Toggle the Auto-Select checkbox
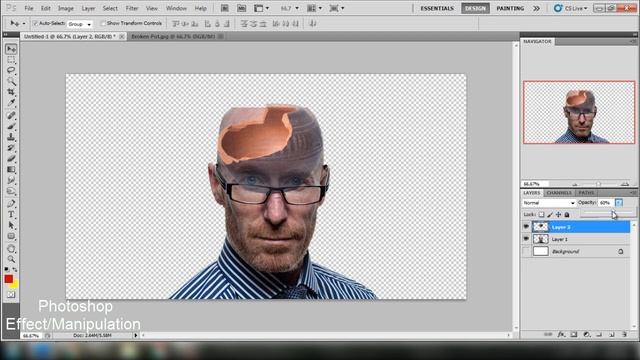 click(35, 24)
